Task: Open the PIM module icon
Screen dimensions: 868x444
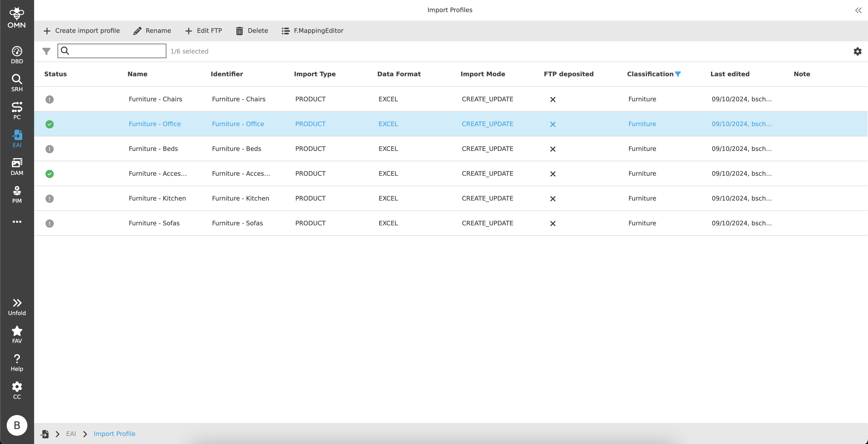Action: click(x=17, y=194)
